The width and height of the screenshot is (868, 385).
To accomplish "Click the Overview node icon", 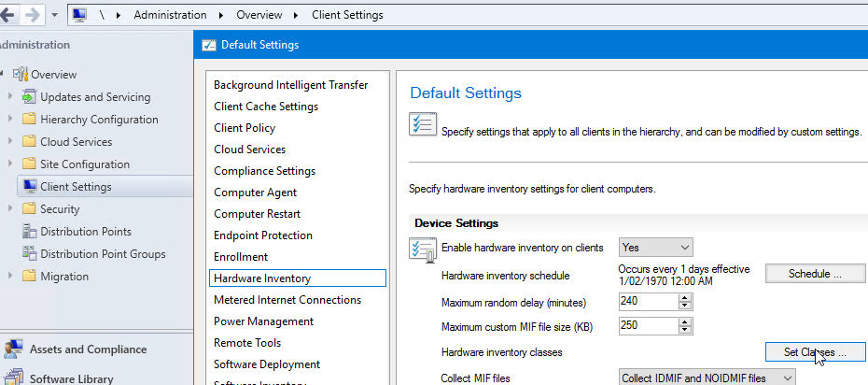I will click(21, 75).
